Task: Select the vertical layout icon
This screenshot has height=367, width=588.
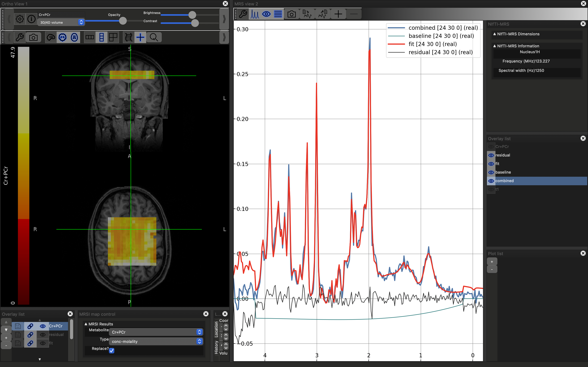Action: pyautogui.click(x=101, y=37)
